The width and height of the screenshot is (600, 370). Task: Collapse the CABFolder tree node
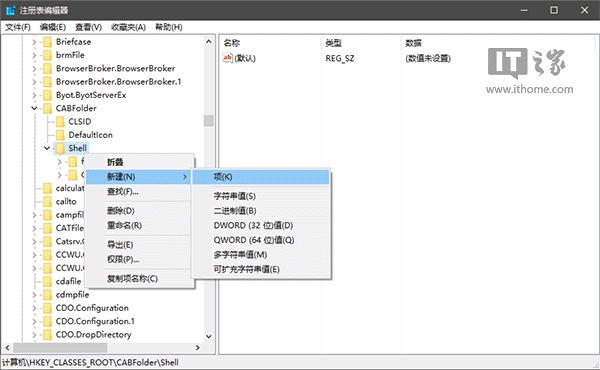click(34, 109)
